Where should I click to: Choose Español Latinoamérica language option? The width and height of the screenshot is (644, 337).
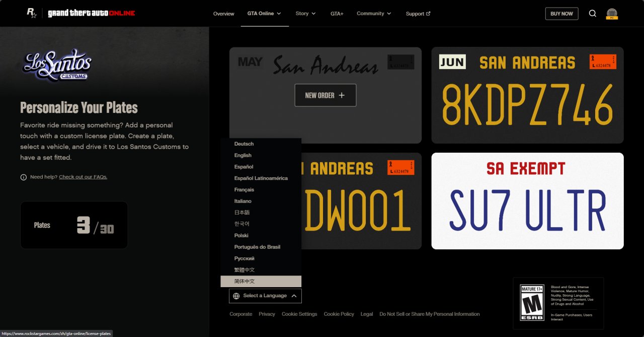click(x=261, y=178)
